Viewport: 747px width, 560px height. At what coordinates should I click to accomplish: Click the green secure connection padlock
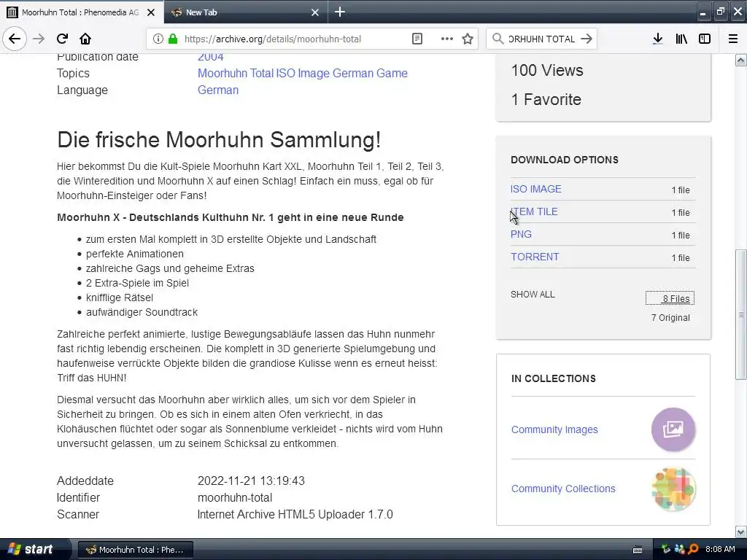173,39
